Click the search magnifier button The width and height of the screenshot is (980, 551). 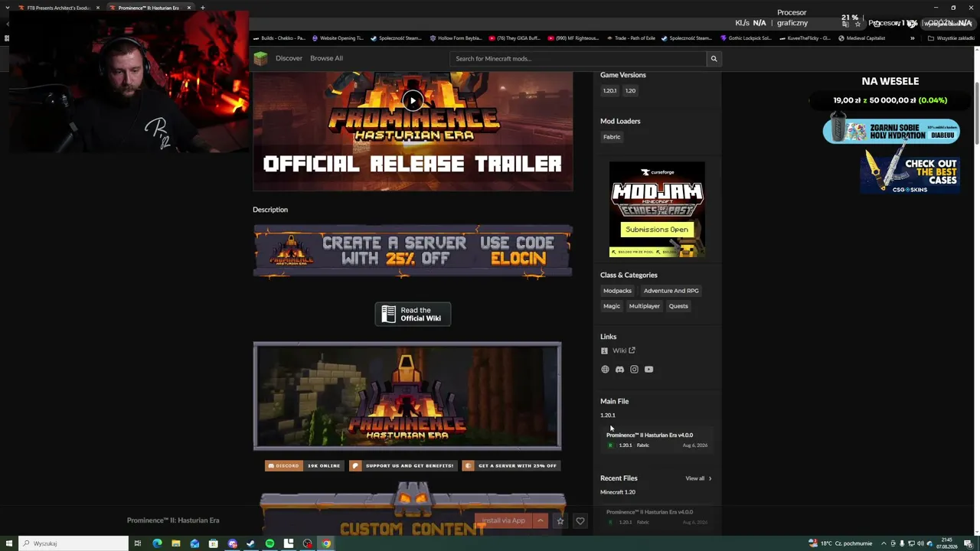(714, 58)
